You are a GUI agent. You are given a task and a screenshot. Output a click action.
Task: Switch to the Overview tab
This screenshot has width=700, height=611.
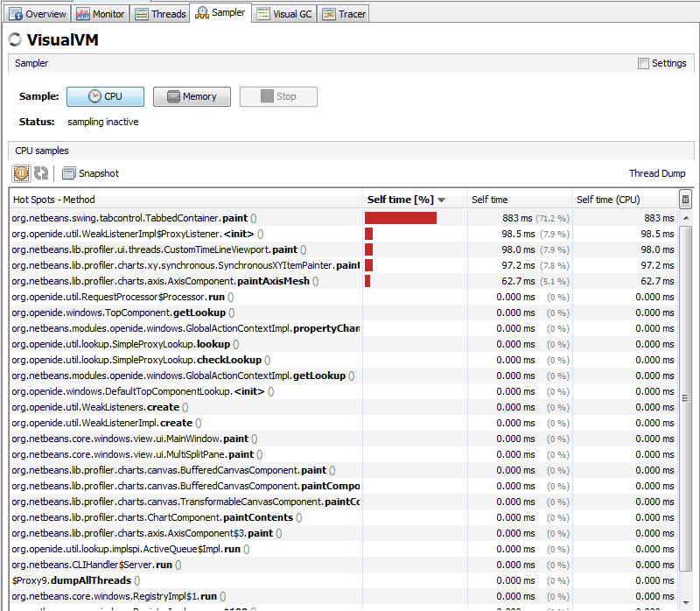pyautogui.click(x=38, y=14)
